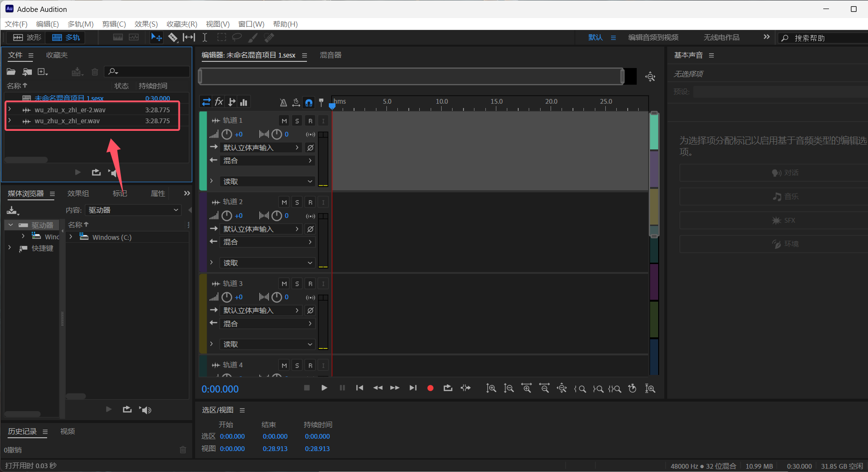Switch to the 视频 tab

68,431
